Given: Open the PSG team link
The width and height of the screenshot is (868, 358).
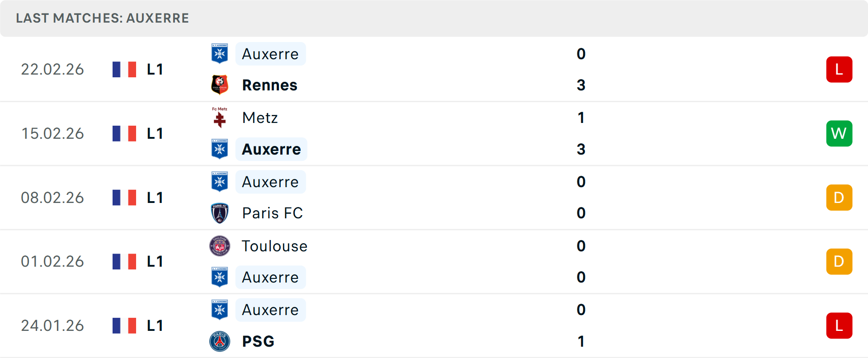Looking at the screenshot, I should 258,341.
